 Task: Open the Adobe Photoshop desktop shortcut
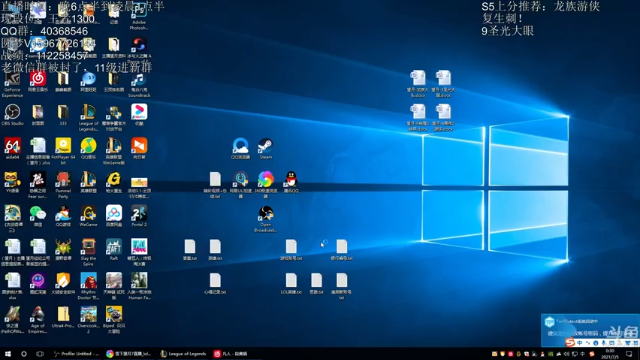click(139, 16)
